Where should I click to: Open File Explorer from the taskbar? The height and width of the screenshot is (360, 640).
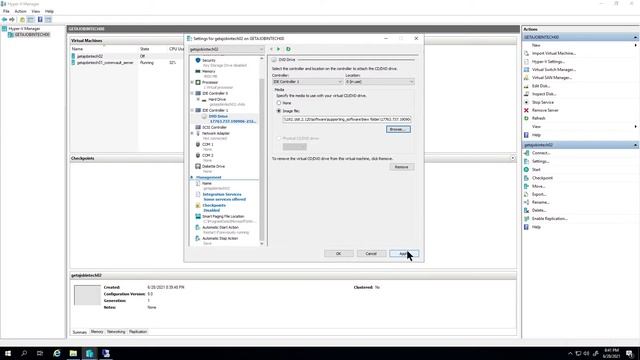click(x=73, y=353)
